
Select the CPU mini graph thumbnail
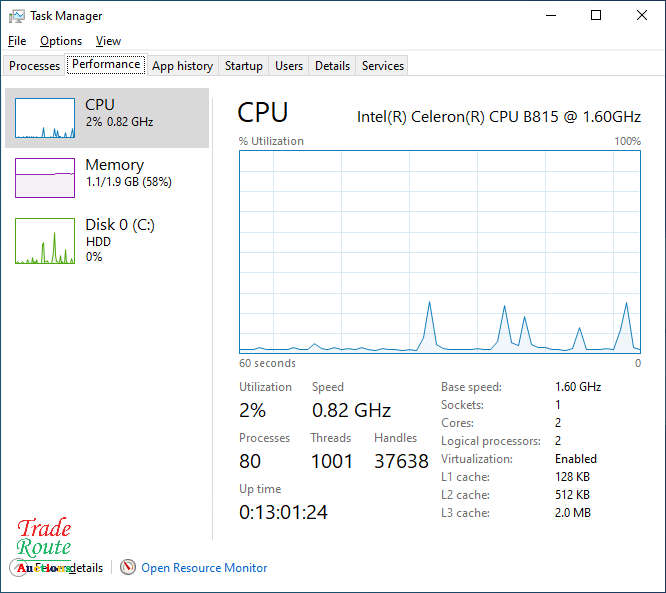pyautogui.click(x=45, y=118)
